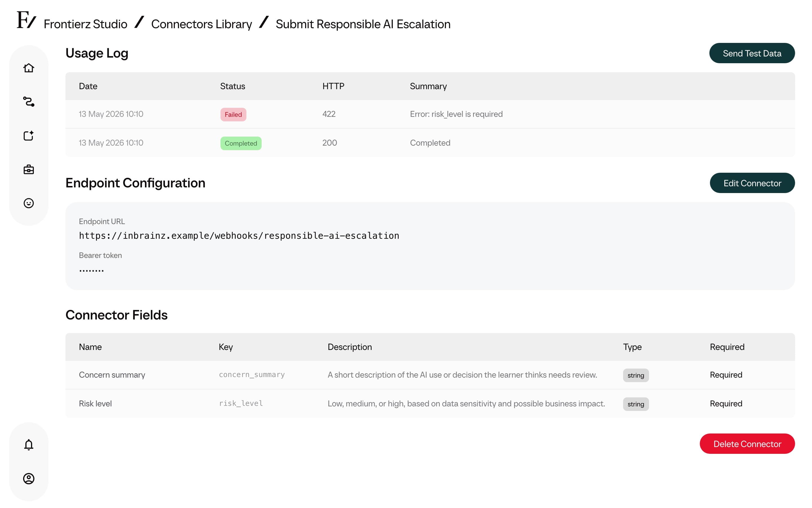Click the Risk level description text

click(466, 404)
